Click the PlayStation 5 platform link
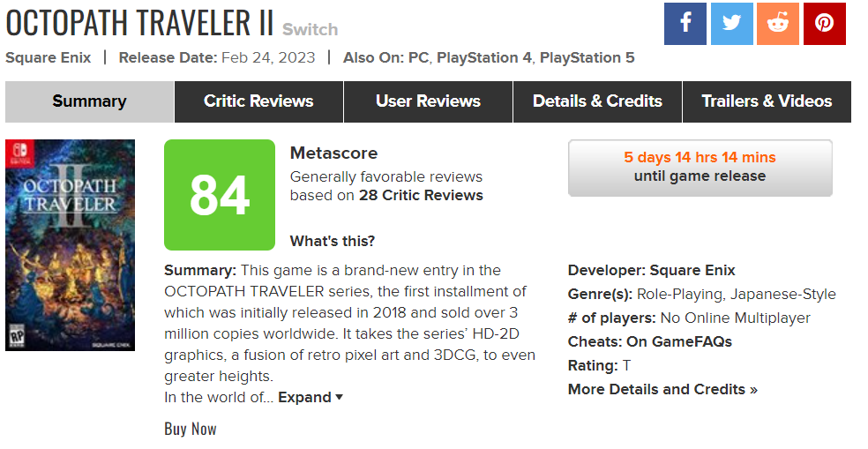The height and width of the screenshot is (449, 868). coord(587,58)
